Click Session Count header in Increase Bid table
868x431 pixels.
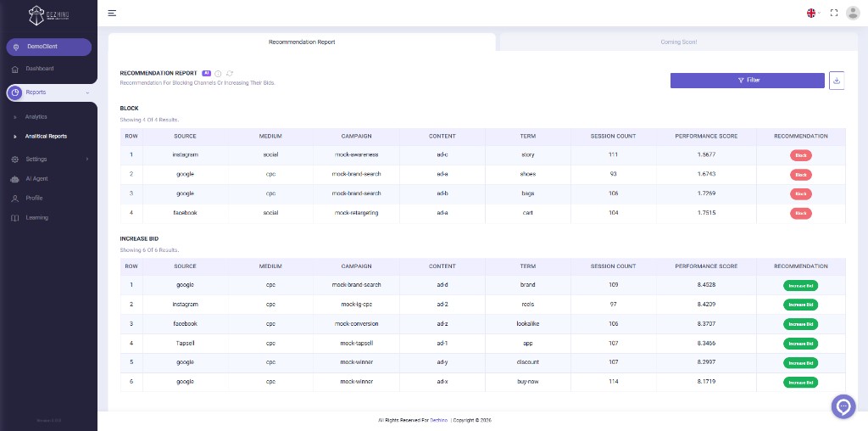[x=613, y=266]
